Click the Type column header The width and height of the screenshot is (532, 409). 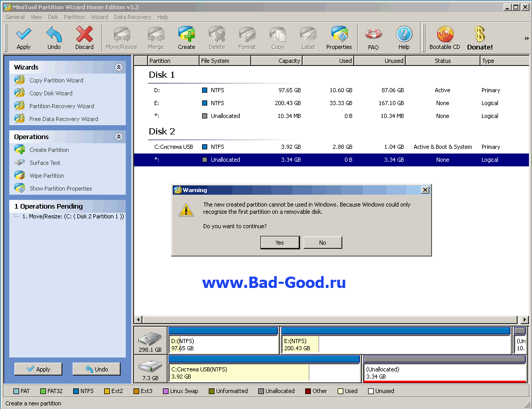pos(505,61)
